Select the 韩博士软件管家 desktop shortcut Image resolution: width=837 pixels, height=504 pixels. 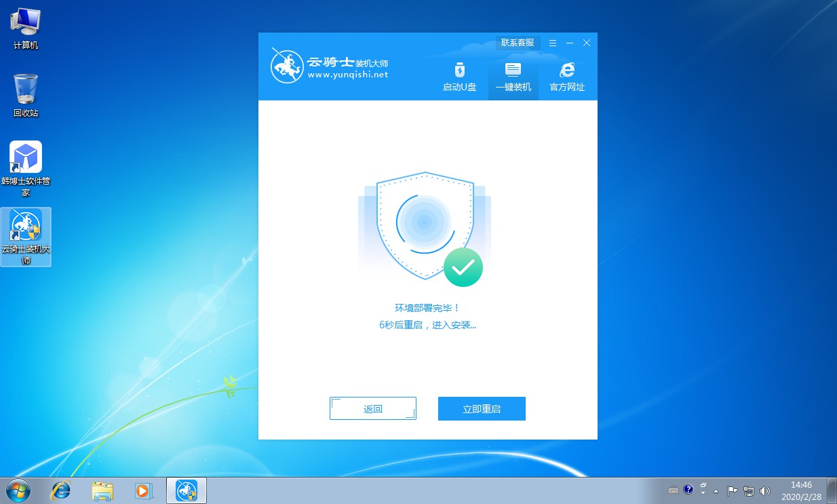coord(26,169)
